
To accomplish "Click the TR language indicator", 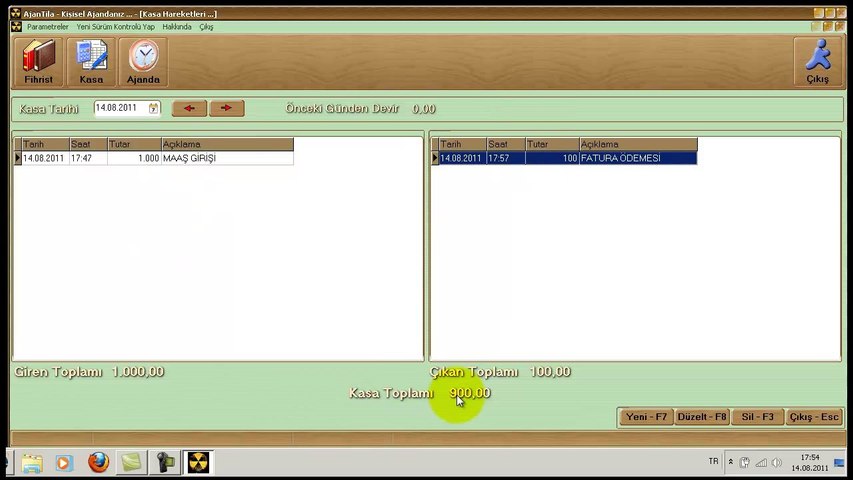I will (713, 461).
